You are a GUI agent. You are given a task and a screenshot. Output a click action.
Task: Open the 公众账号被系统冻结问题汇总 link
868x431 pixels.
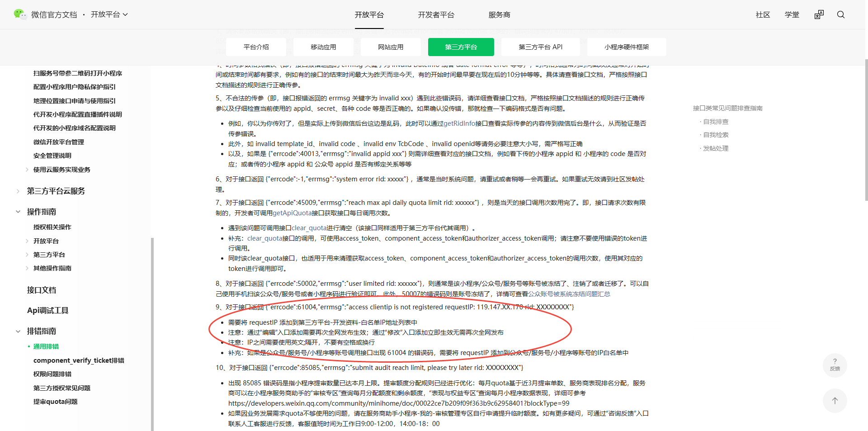[569, 294]
